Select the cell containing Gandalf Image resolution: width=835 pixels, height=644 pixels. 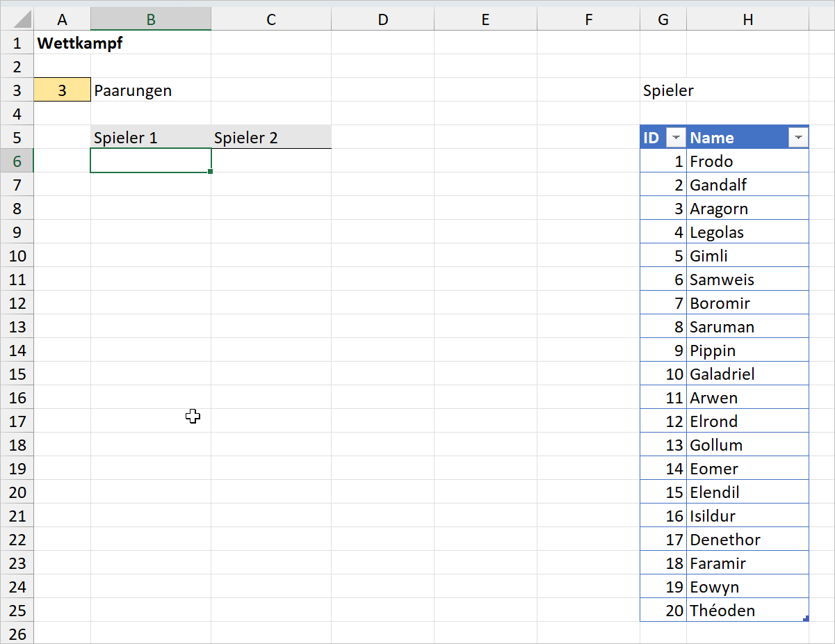(747, 185)
